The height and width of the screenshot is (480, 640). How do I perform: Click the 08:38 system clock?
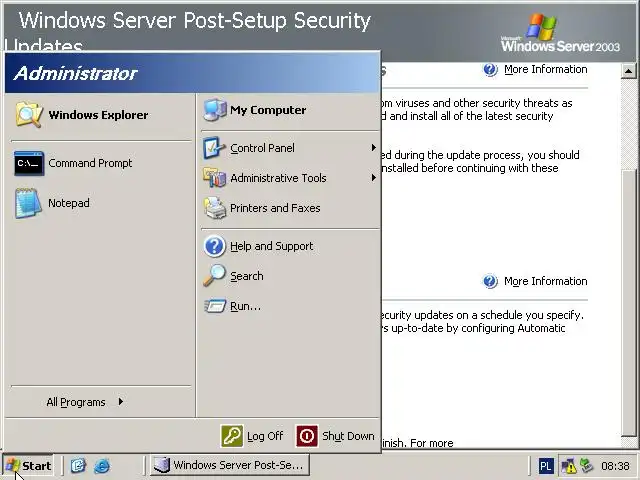(615, 466)
